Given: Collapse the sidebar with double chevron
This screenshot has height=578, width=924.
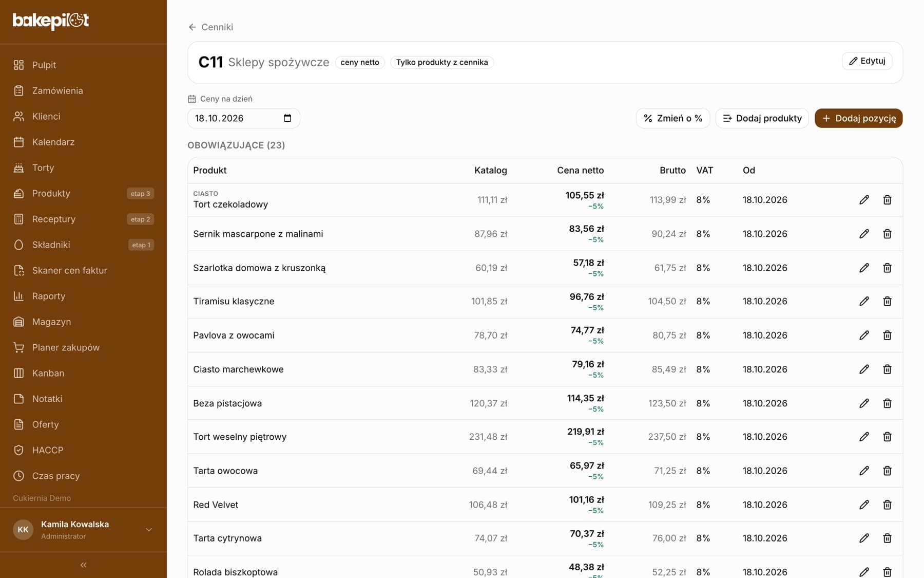Looking at the screenshot, I should pos(84,565).
